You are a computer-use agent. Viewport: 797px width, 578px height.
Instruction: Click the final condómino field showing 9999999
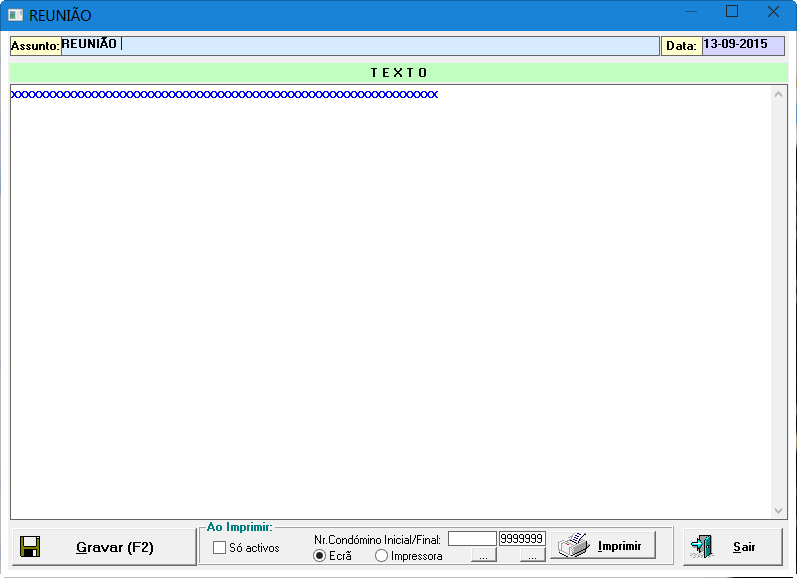click(522, 539)
